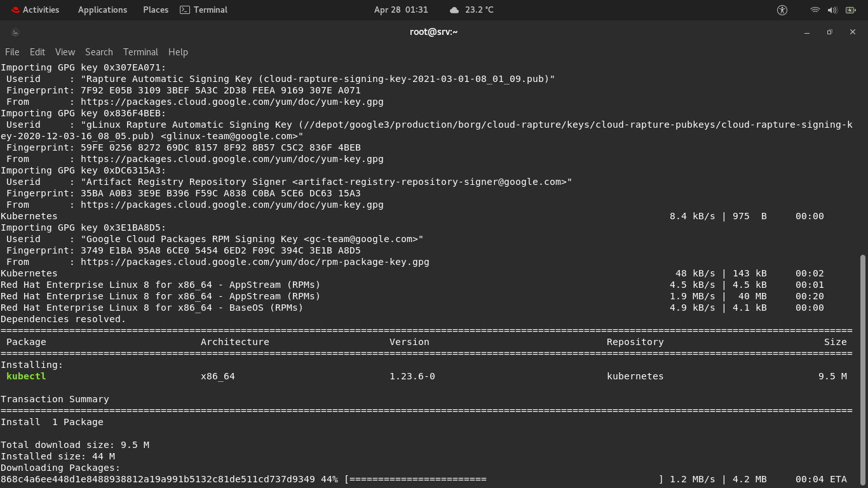This screenshot has height=488, width=868.
Task: Maximize the root@srv terminal window
Action: coord(829,32)
